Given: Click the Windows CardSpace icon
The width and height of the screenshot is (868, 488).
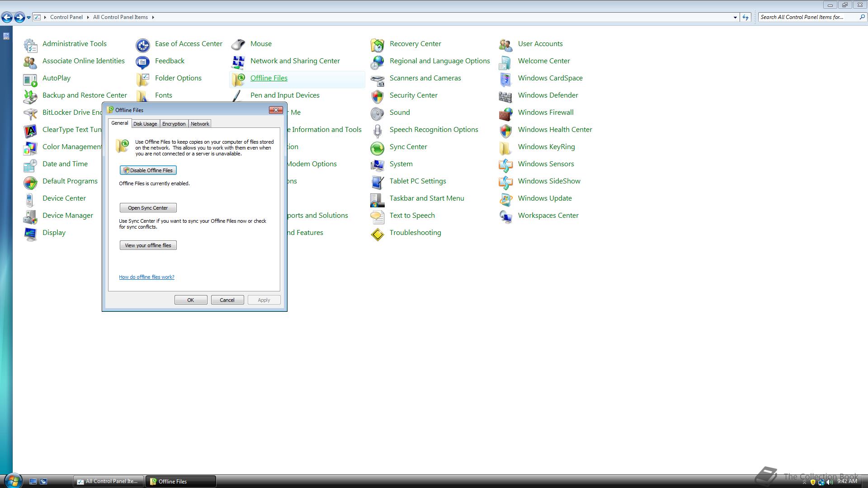Looking at the screenshot, I should [x=506, y=79].
